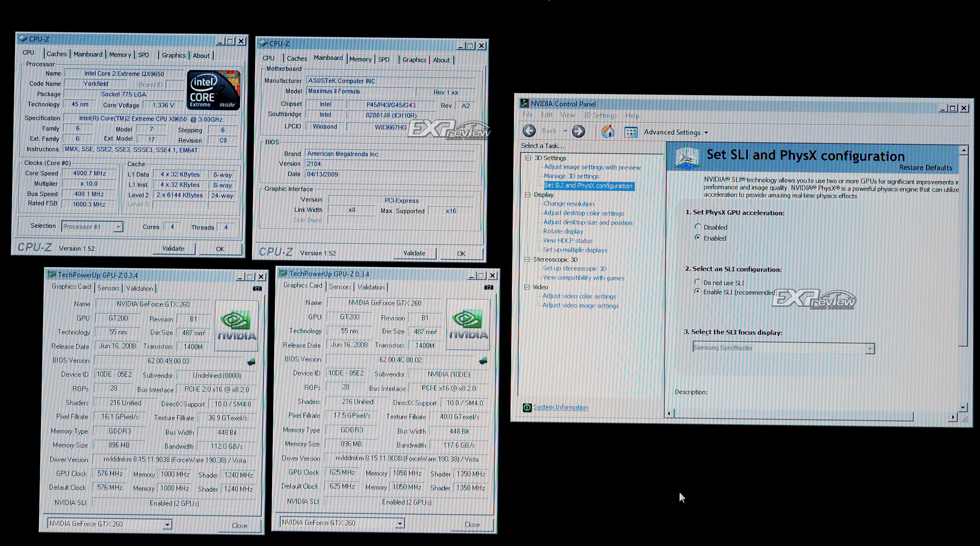Screen dimensions: 980x546
Task: Select Set up stereoscopic 3D task
Action: click(x=574, y=269)
